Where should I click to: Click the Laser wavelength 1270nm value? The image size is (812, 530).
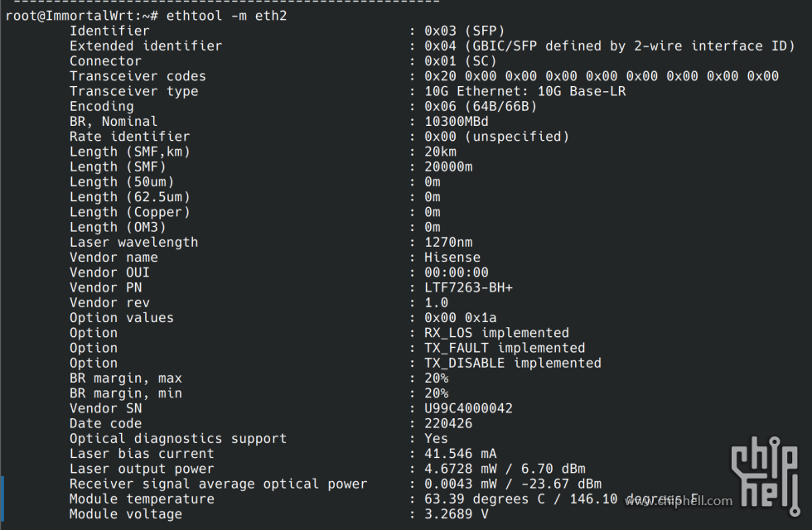[x=448, y=242]
